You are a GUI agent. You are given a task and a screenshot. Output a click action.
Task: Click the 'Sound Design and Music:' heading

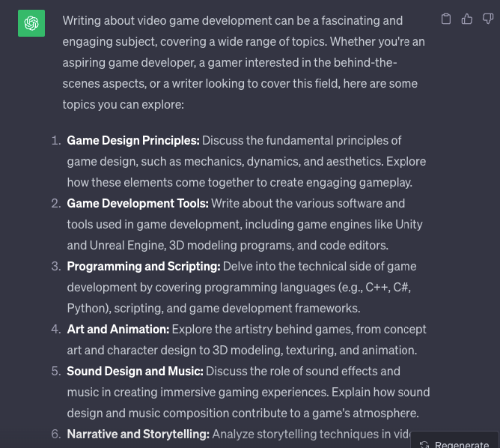pos(135,371)
